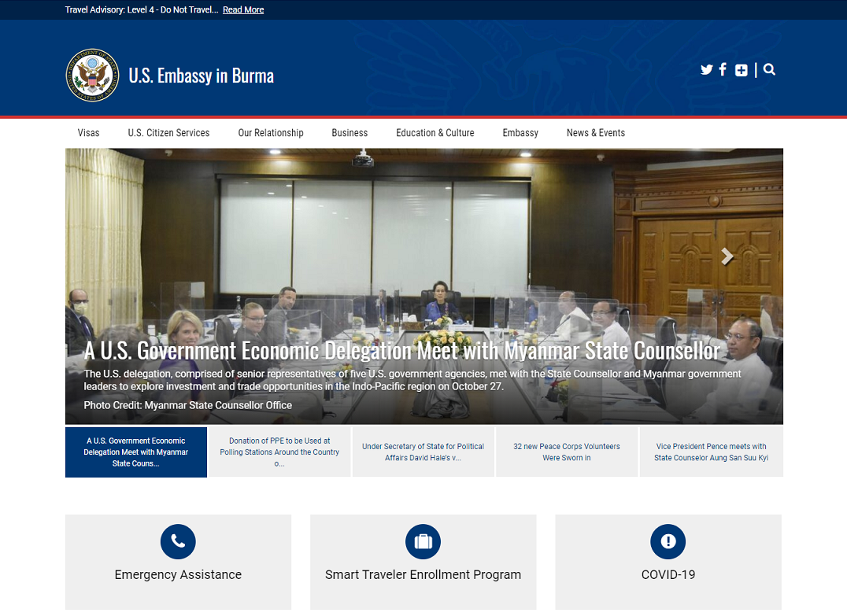Open the Visas menu
Image resolution: width=847 pixels, height=616 pixels.
(x=88, y=133)
